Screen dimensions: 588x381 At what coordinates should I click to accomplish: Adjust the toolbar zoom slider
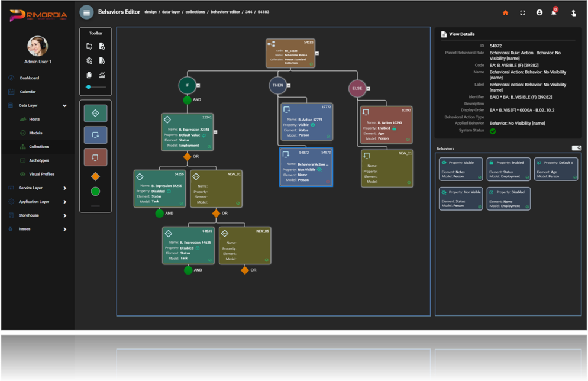click(89, 87)
